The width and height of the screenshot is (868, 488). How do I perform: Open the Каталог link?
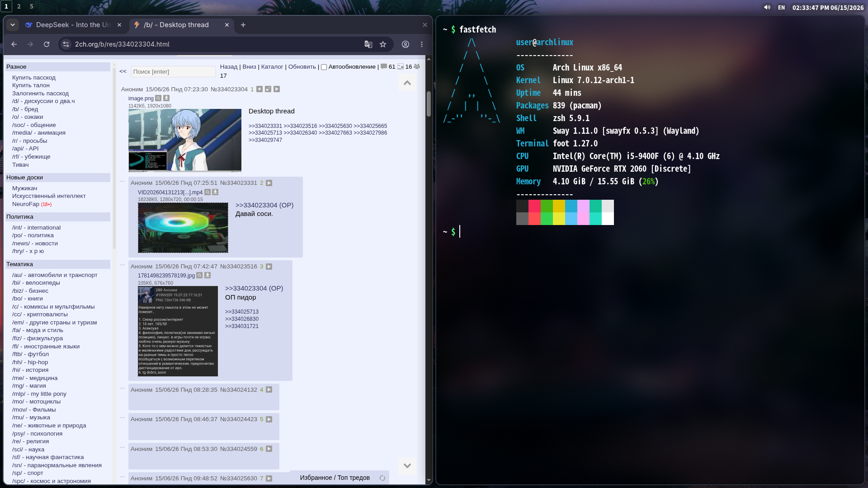coord(272,67)
